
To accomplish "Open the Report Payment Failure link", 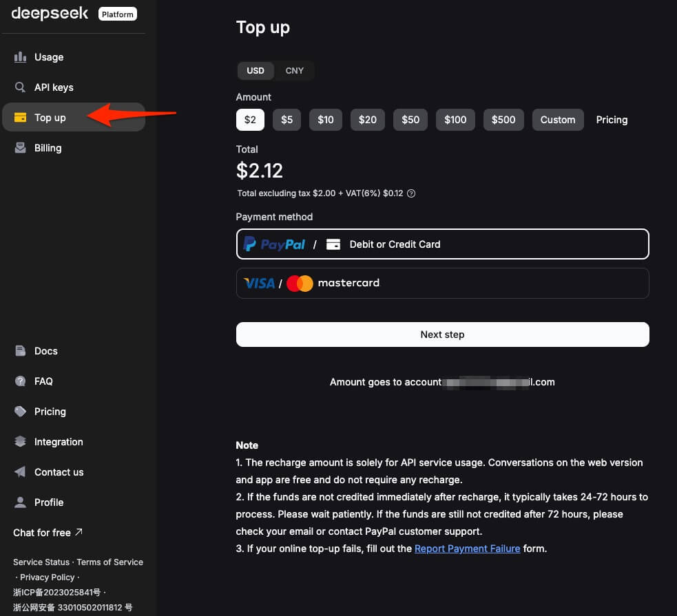I will (467, 549).
